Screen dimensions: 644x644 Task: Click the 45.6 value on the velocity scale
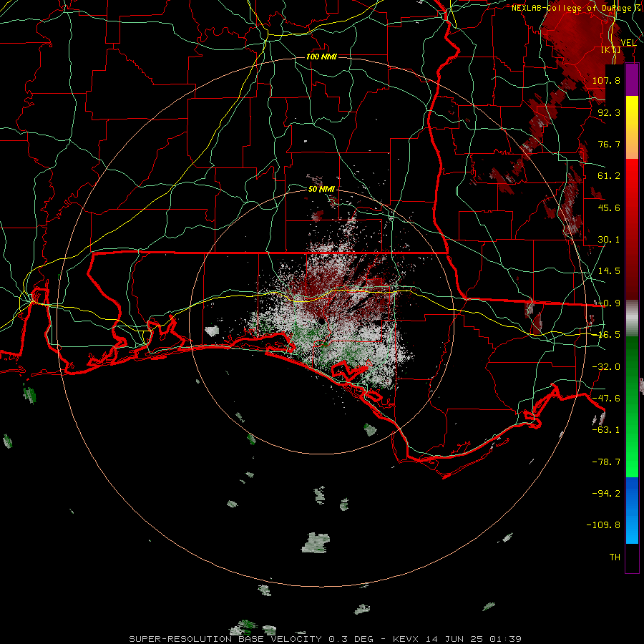[609, 208]
